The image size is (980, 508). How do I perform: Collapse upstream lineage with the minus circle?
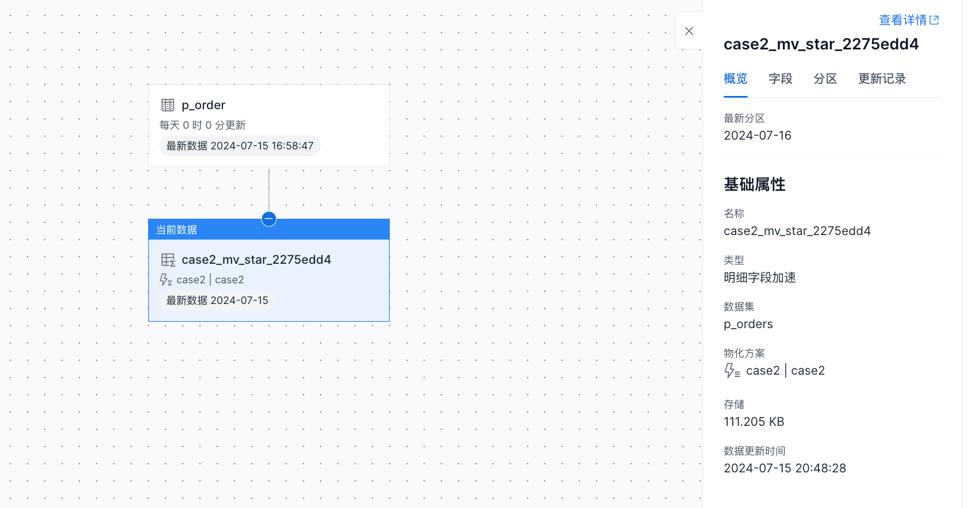(269, 219)
